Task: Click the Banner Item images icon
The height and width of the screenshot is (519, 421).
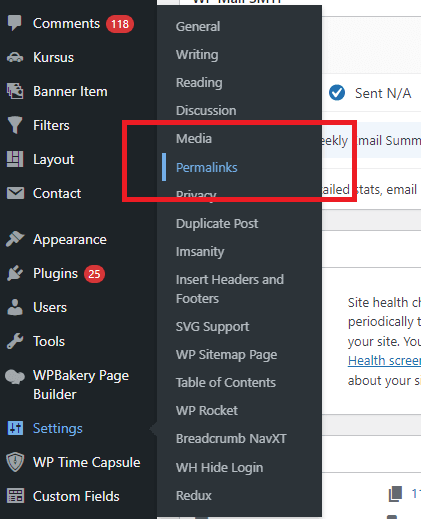Action: pos(15,91)
